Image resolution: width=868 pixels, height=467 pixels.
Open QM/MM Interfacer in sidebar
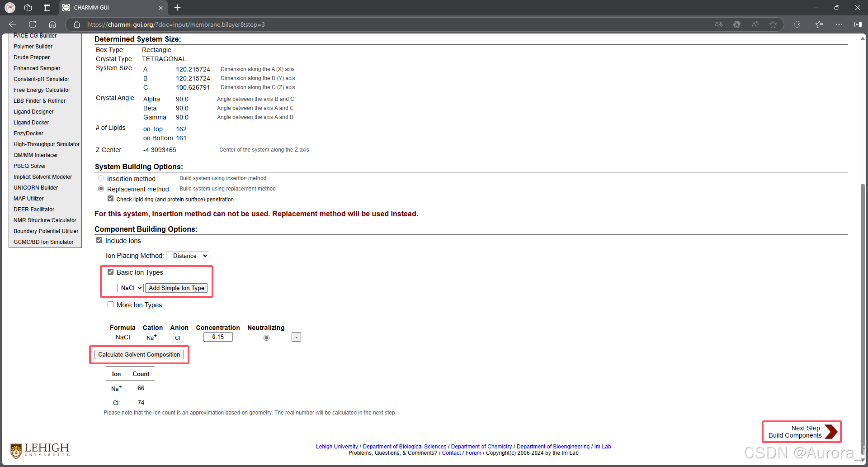[36, 155]
